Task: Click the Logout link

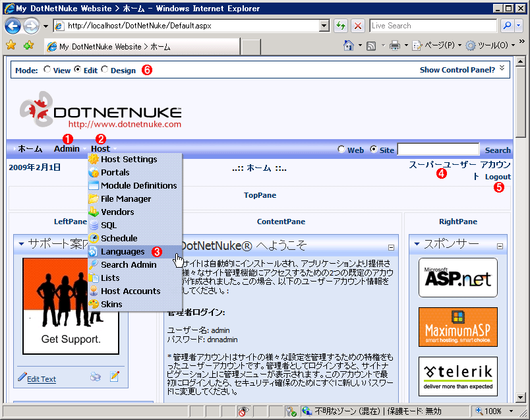Action: (x=498, y=177)
